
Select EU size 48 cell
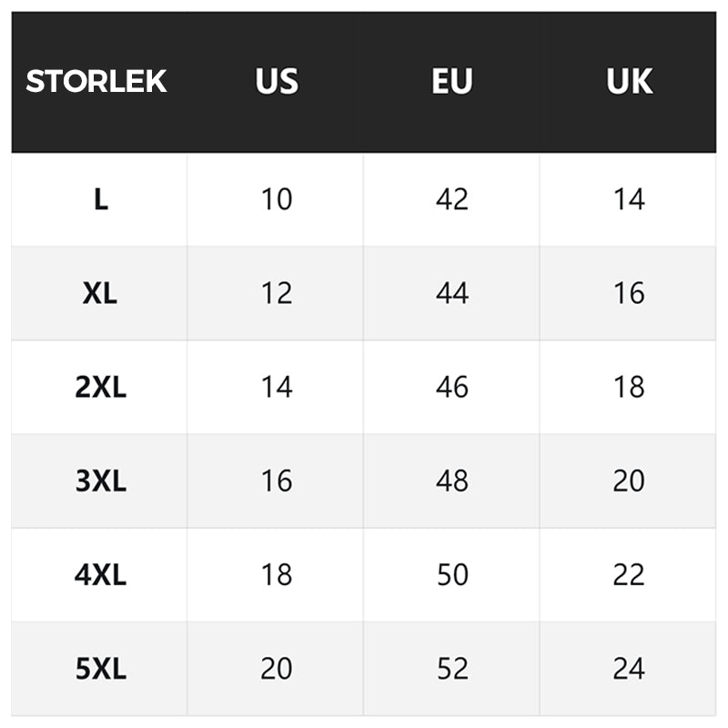452,481
